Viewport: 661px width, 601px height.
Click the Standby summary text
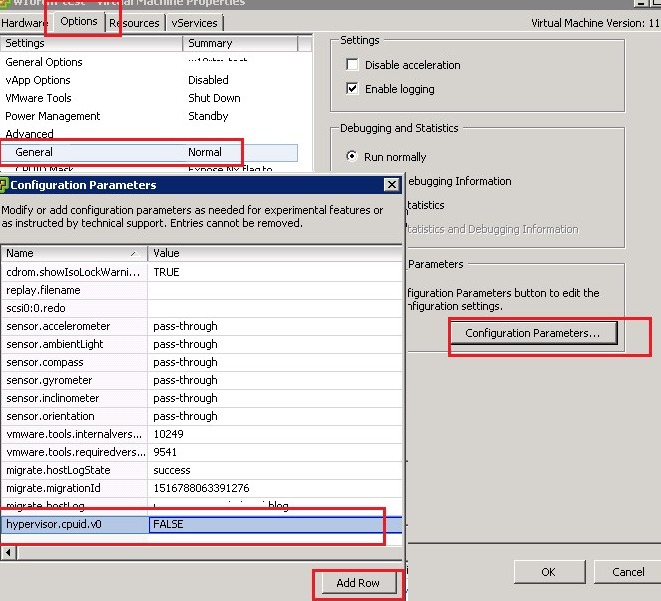208,116
